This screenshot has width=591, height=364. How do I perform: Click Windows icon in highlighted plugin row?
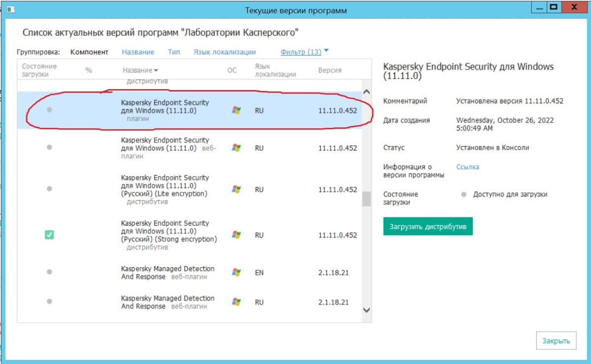[x=236, y=111]
